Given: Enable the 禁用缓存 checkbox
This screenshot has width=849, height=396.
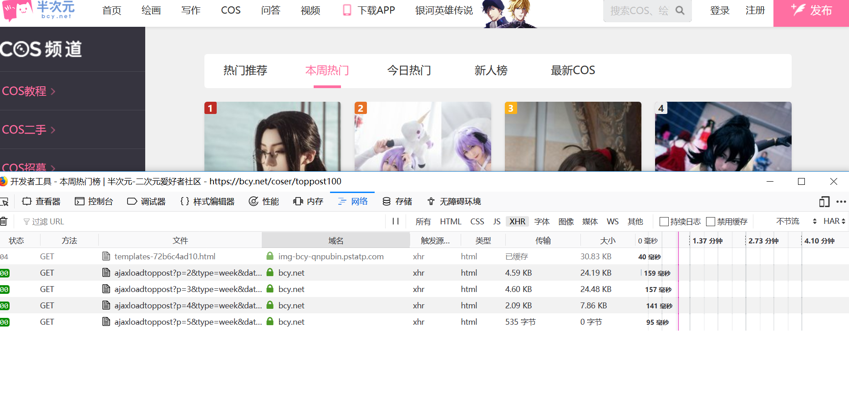Looking at the screenshot, I should point(710,222).
